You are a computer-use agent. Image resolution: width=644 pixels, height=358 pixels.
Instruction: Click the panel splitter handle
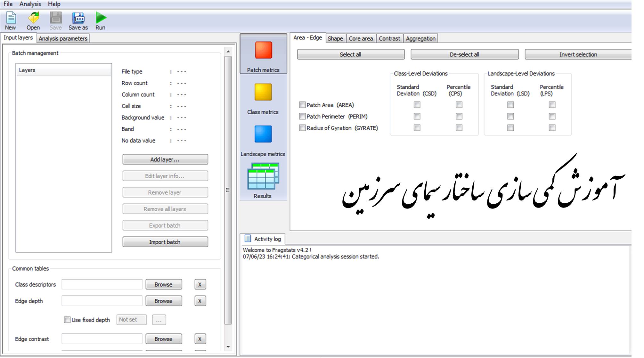click(x=228, y=190)
